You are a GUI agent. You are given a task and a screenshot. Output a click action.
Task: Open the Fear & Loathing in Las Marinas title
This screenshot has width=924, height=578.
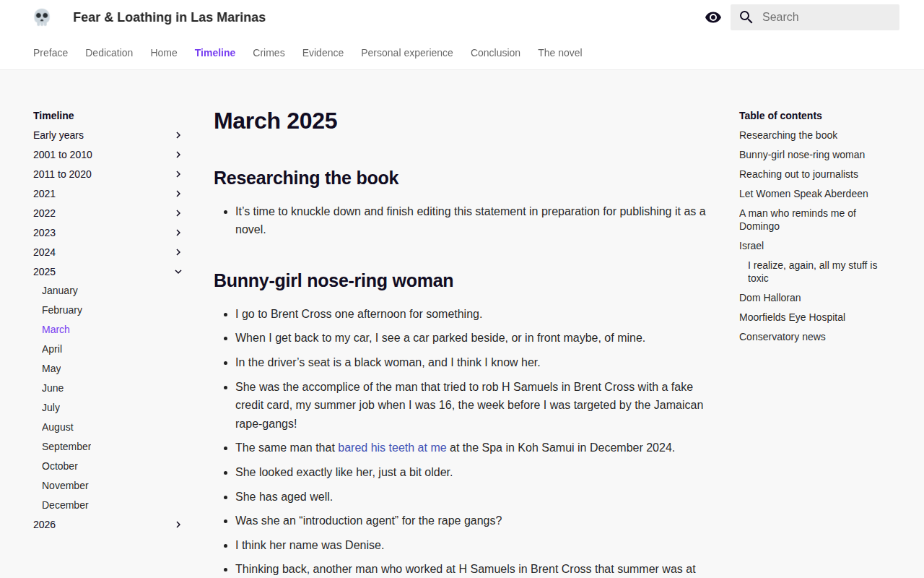(x=169, y=17)
